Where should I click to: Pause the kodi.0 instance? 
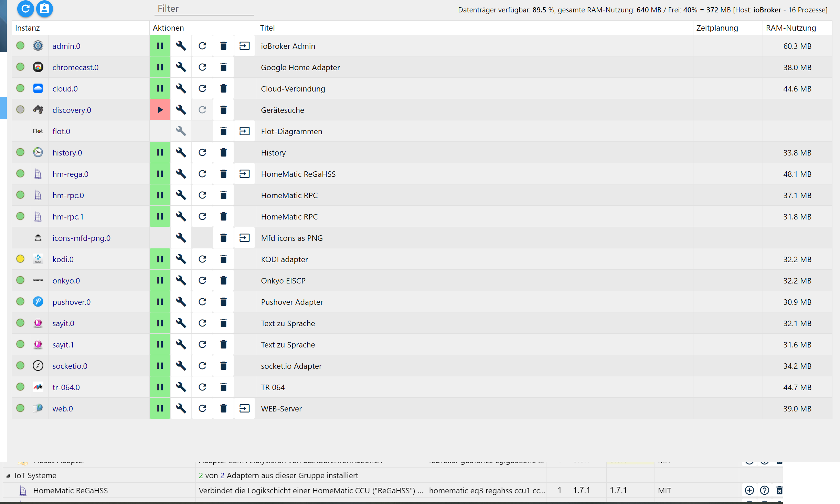[160, 259]
